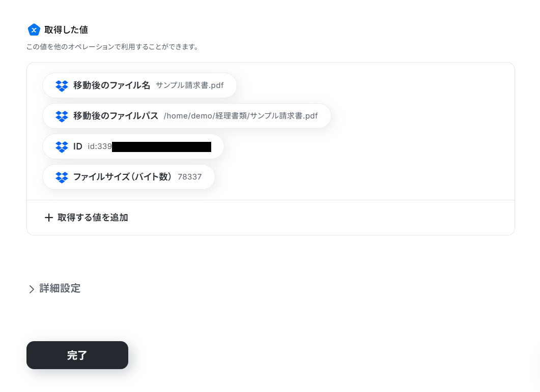Click the plus icon beside 取得する値を追加
540x392 pixels.
tap(49, 218)
